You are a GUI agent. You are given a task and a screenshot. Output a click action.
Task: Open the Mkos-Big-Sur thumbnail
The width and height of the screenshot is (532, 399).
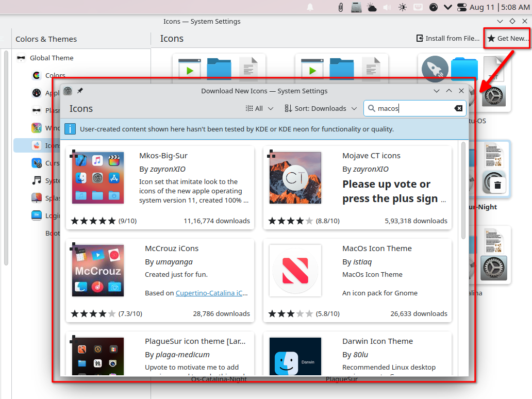pyautogui.click(x=98, y=178)
